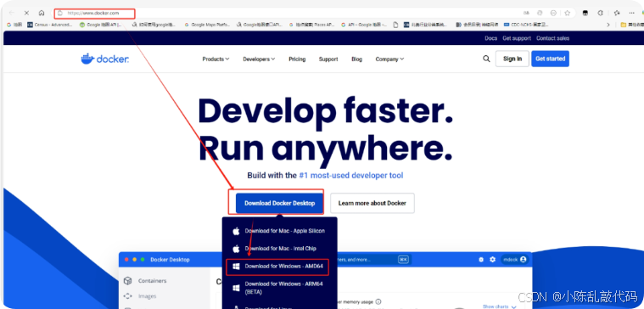This screenshot has height=309, width=644.
Task: Open the browser three-dots settings menu
Action: pos(631,13)
